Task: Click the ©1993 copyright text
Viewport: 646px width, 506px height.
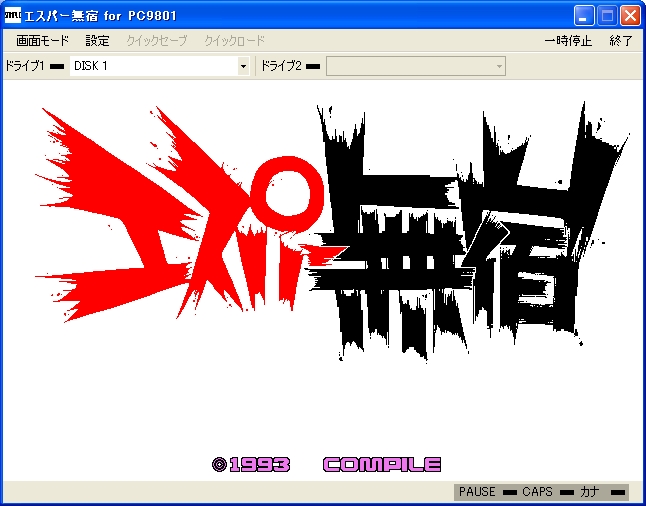Action: coord(250,465)
